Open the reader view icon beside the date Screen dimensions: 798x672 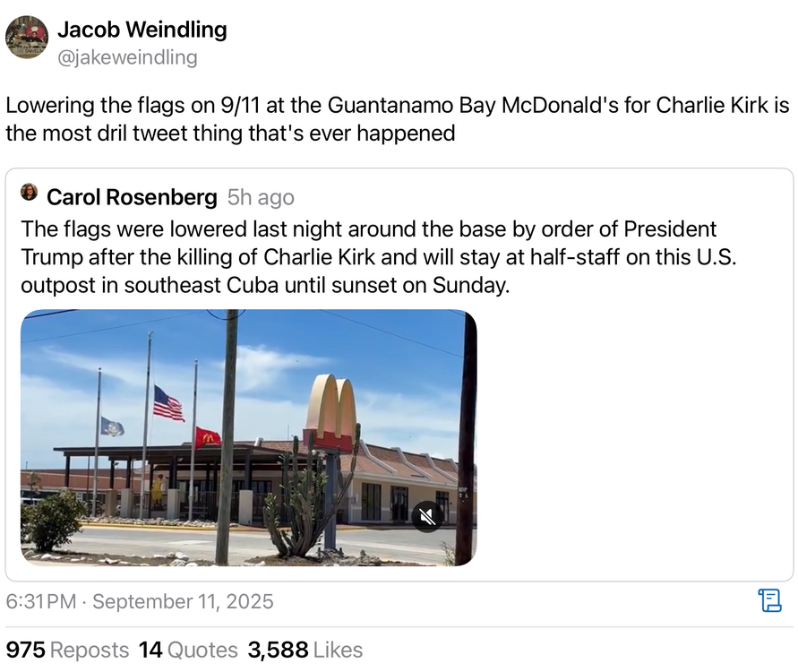pos(769,600)
